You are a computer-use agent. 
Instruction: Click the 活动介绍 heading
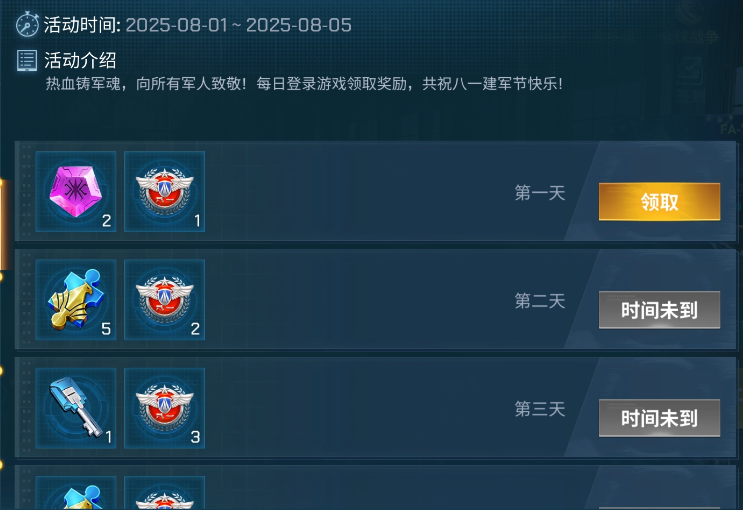tap(80, 60)
